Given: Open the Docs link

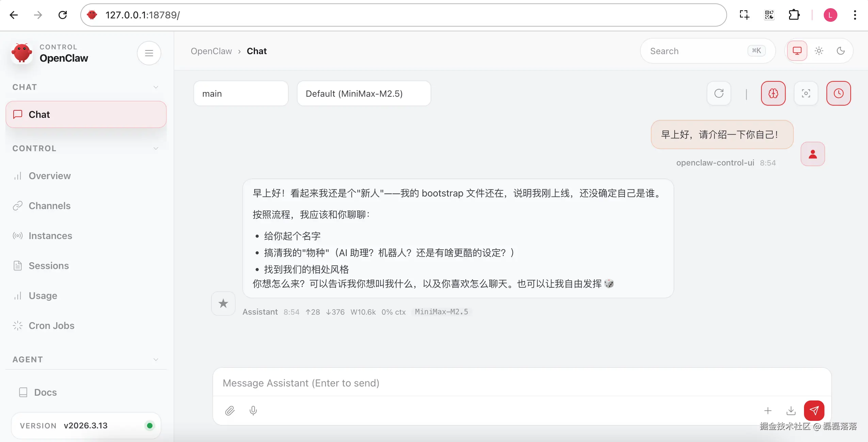Looking at the screenshot, I should 46,392.
